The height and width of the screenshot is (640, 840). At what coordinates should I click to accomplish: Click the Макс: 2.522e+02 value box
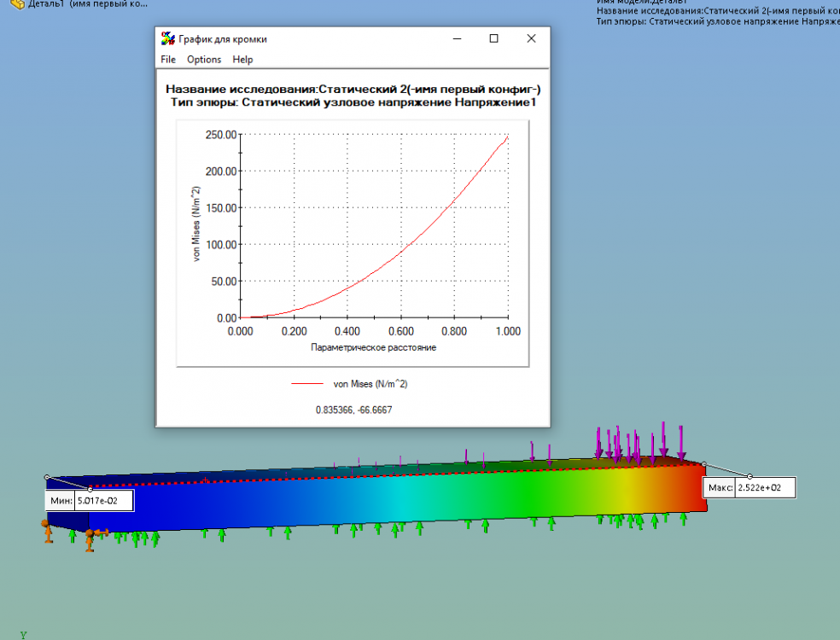coord(765,488)
